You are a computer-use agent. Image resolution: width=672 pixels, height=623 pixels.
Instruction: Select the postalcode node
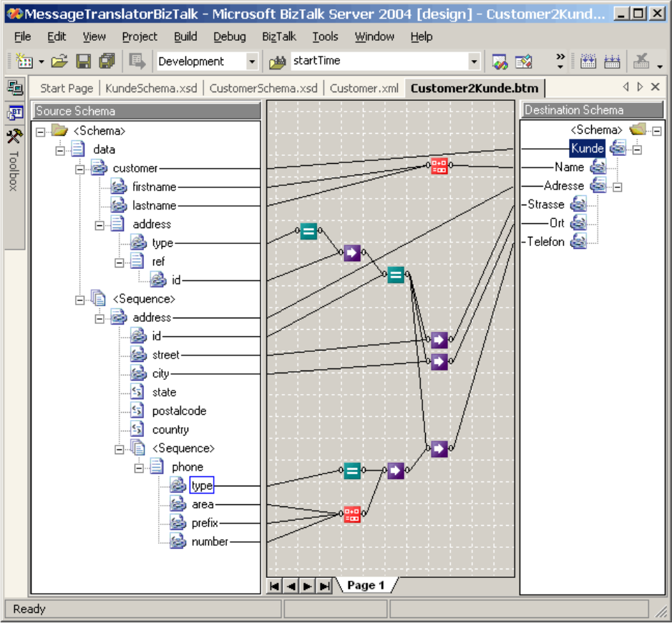[x=179, y=411]
